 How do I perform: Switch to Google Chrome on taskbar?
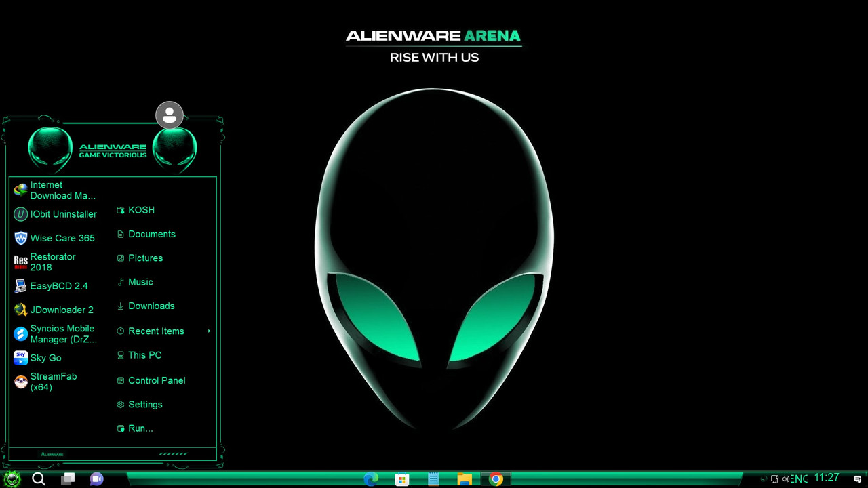pos(496,479)
